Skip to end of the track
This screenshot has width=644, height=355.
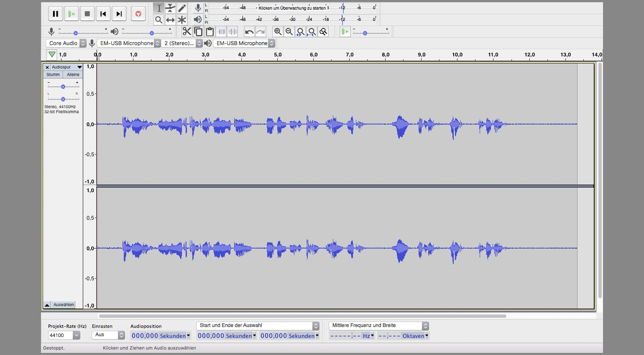119,14
